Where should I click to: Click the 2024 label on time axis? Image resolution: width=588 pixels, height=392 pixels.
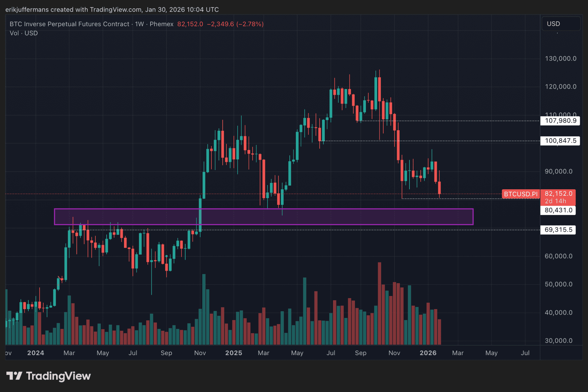36,353
